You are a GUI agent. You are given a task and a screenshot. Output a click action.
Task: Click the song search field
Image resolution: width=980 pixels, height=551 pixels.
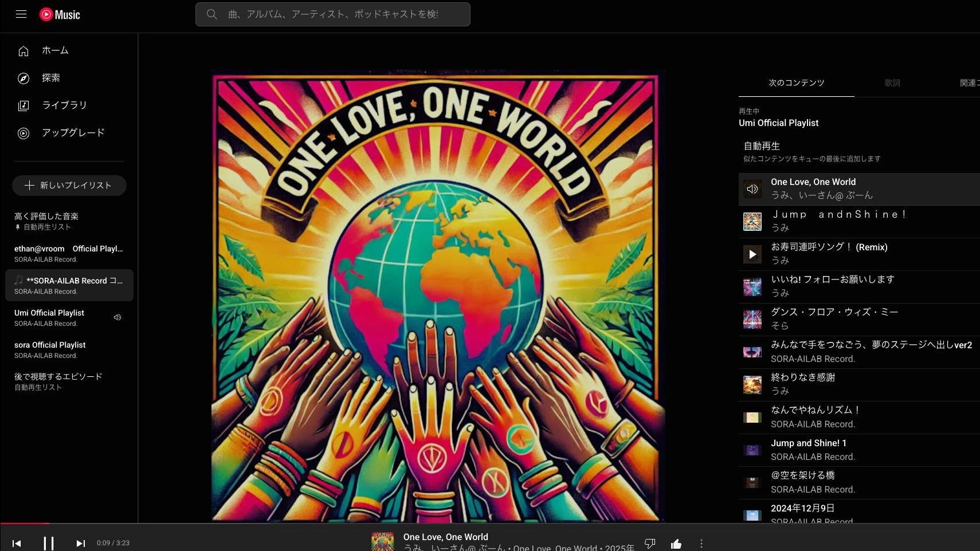point(332,14)
